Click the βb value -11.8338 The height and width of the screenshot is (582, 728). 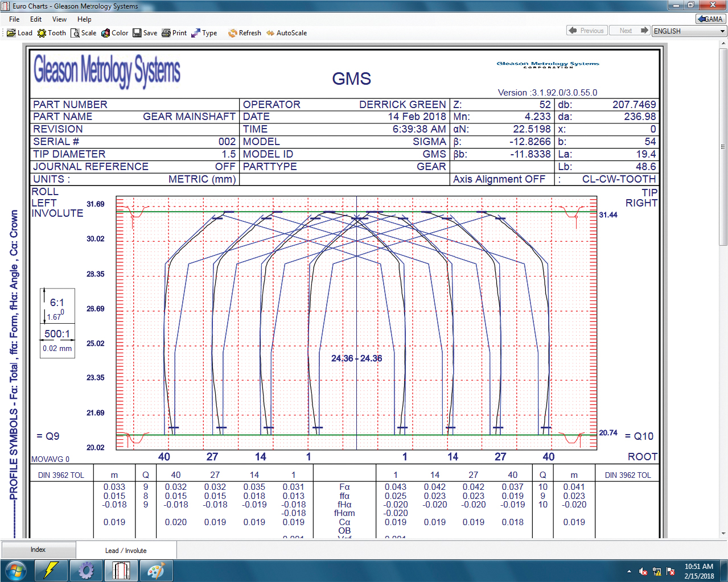(x=530, y=154)
